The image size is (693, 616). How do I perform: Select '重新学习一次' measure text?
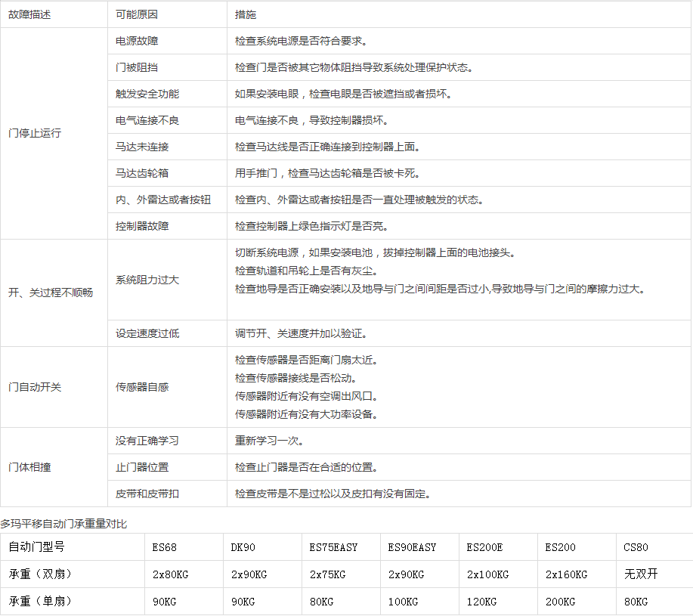[x=270, y=441]
